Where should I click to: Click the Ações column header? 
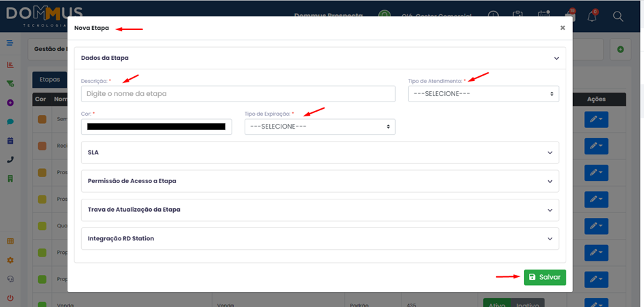pos(596,99)
